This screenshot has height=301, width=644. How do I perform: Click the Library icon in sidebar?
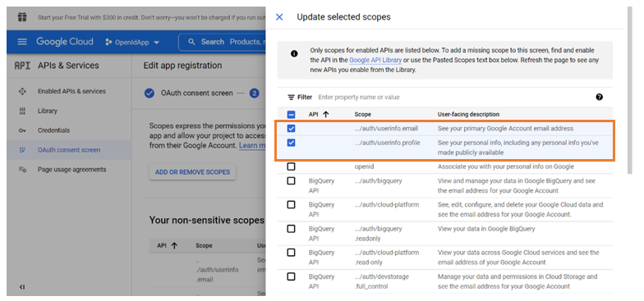point(22,111)
